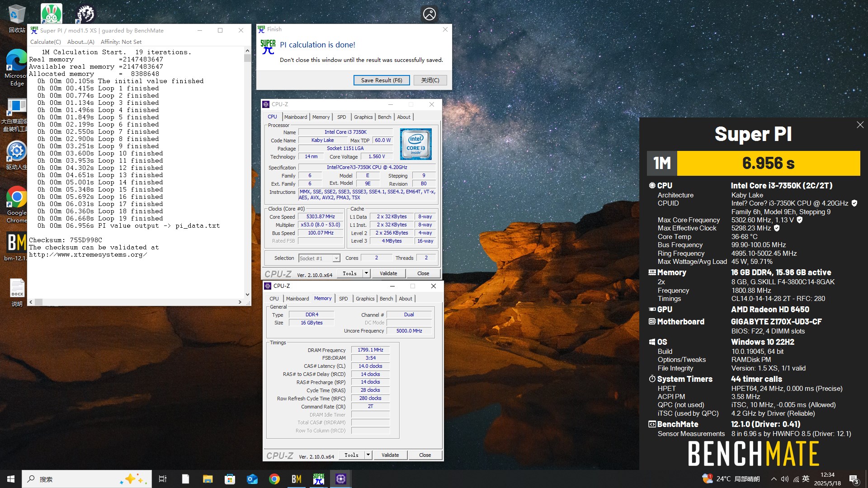Screen dimensions: 868x488
Task: Click the 关闭(C) button in Finish dialog
Action: click(x=430, y=80)
